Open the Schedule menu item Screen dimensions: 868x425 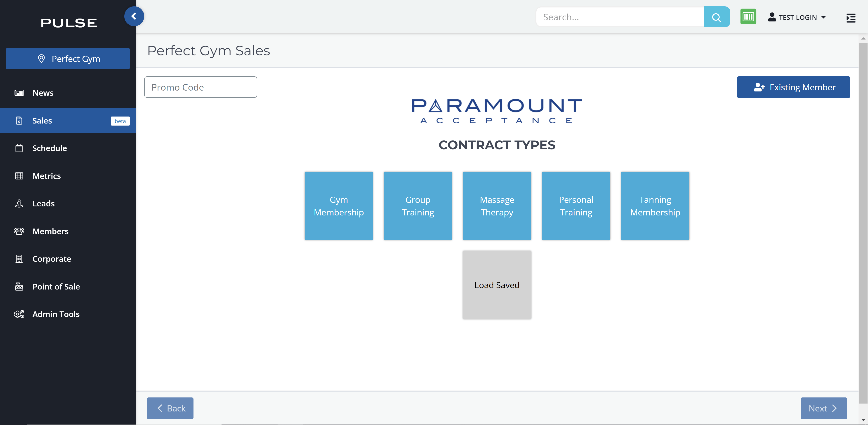click(68, 148)
